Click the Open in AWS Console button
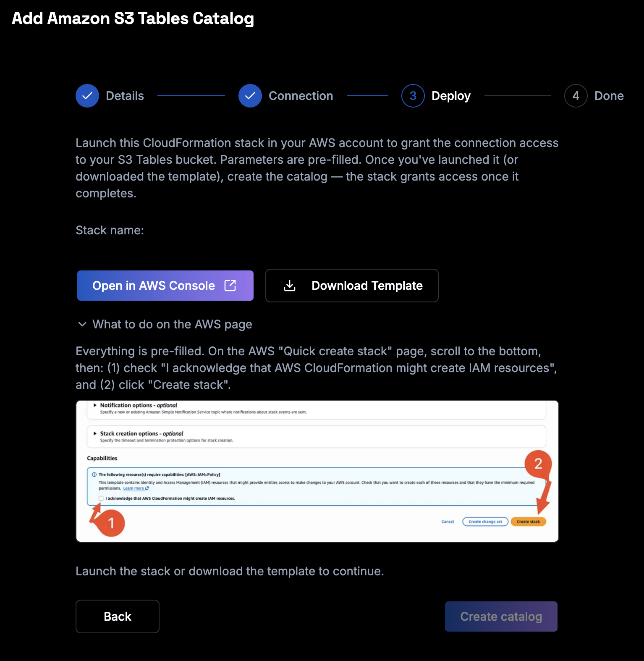Image resolution: width=644 pixels, height=661 pixels. 165,286
